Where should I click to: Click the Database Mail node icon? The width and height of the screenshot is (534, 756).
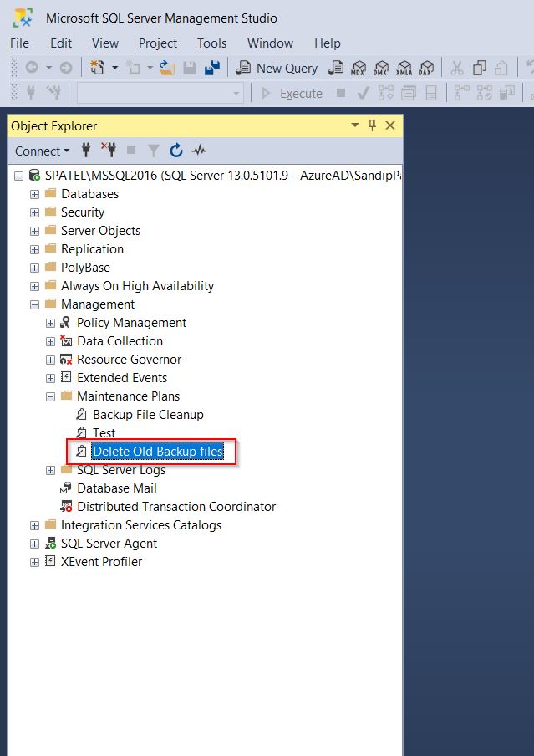[x=66, y=488]
